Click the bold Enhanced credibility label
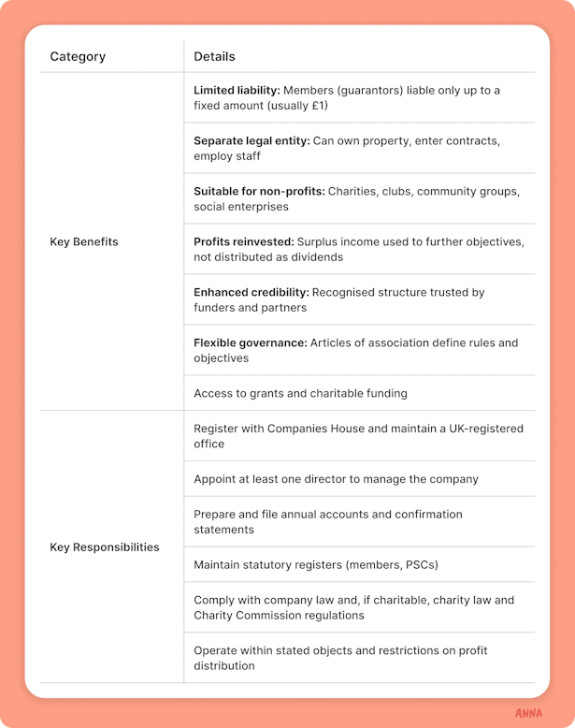 click(252, 292)
